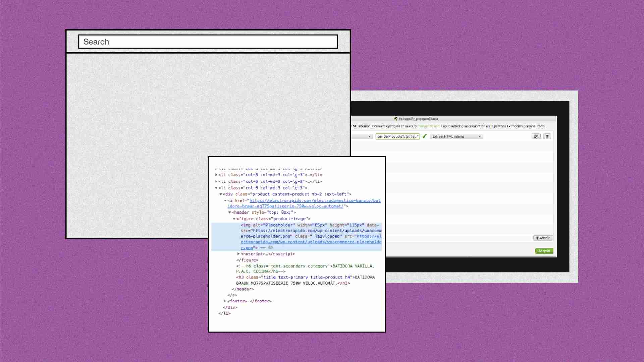Click the '+ Añadir' button

[x=543, y=238]
